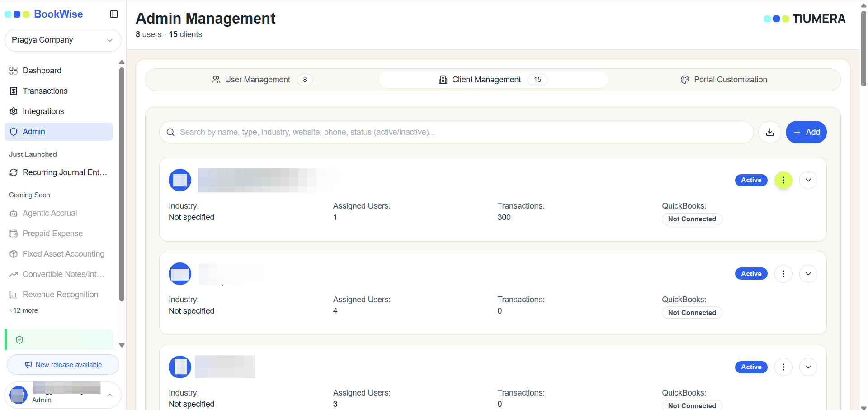Collapse the sidebar panel icon
Image resolution: width=868 pixels, height=410 pixels.
pyautogui.click(x=114, y=14)
